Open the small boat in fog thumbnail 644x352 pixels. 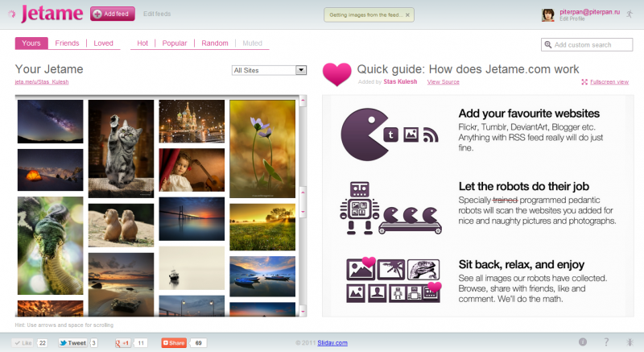[x=192, y=267]
